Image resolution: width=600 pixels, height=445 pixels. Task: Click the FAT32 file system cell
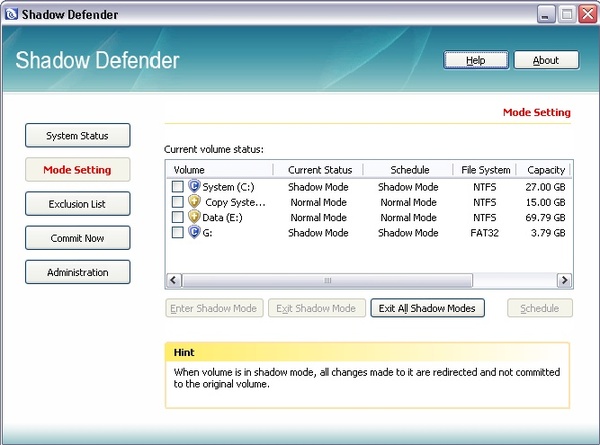tap(484, 233)
